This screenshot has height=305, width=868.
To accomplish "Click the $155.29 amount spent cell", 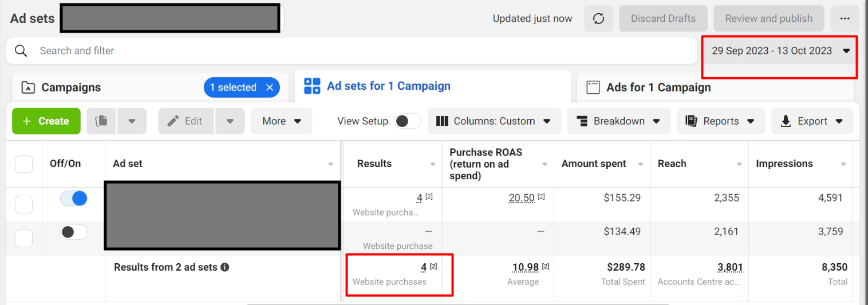I will (622, 198).
